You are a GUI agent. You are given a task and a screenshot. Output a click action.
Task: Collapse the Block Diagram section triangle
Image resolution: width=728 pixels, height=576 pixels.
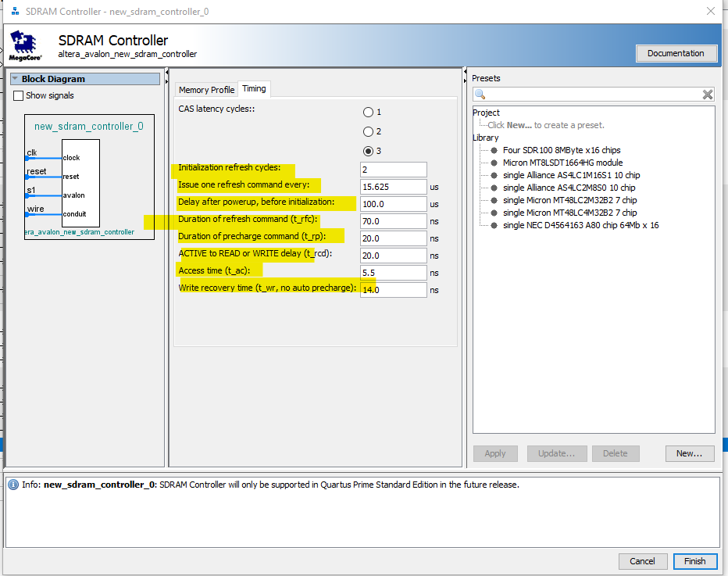coord(14,78)
